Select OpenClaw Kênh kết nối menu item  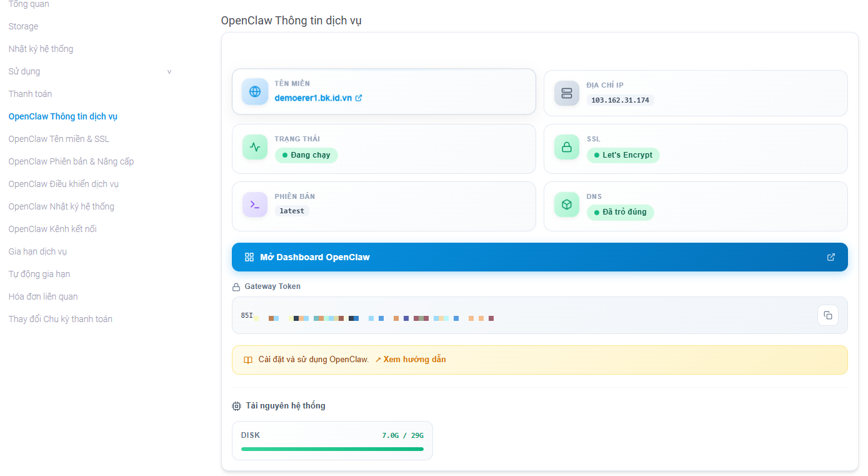52,229
